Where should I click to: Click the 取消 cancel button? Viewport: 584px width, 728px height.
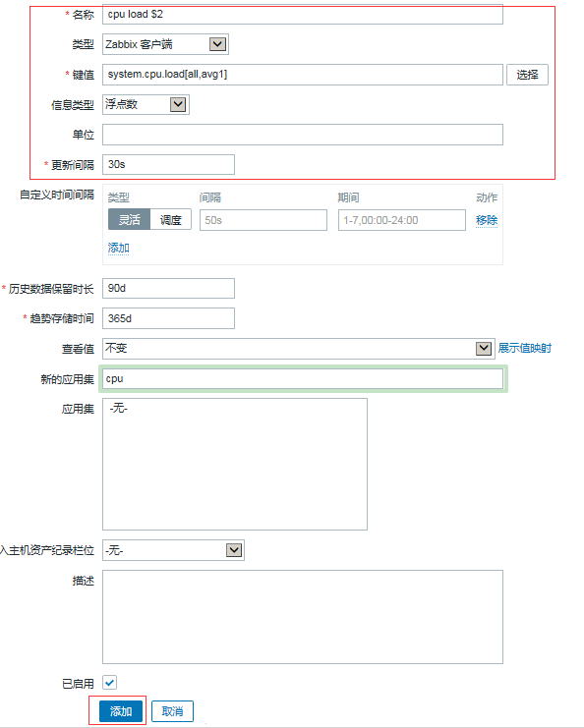172,711
